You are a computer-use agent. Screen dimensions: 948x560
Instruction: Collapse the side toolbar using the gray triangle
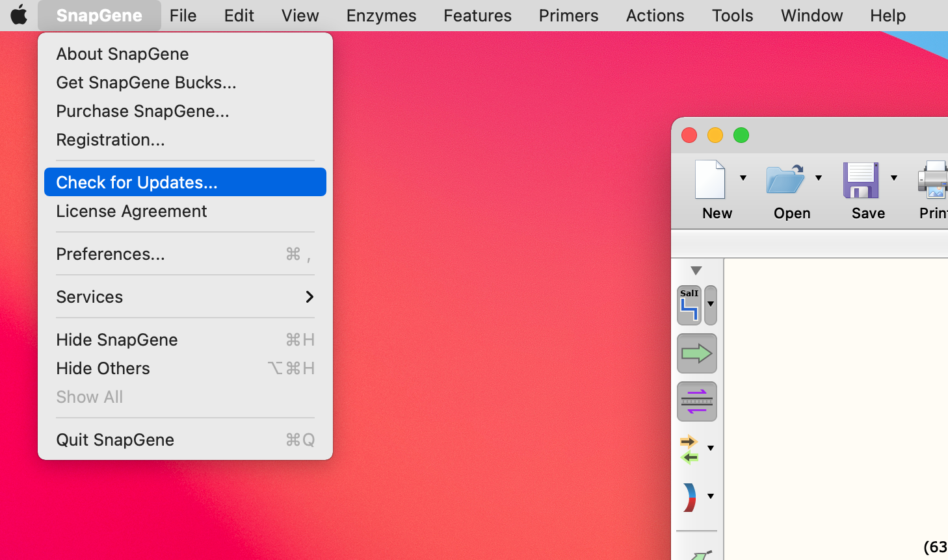(696, 270)
